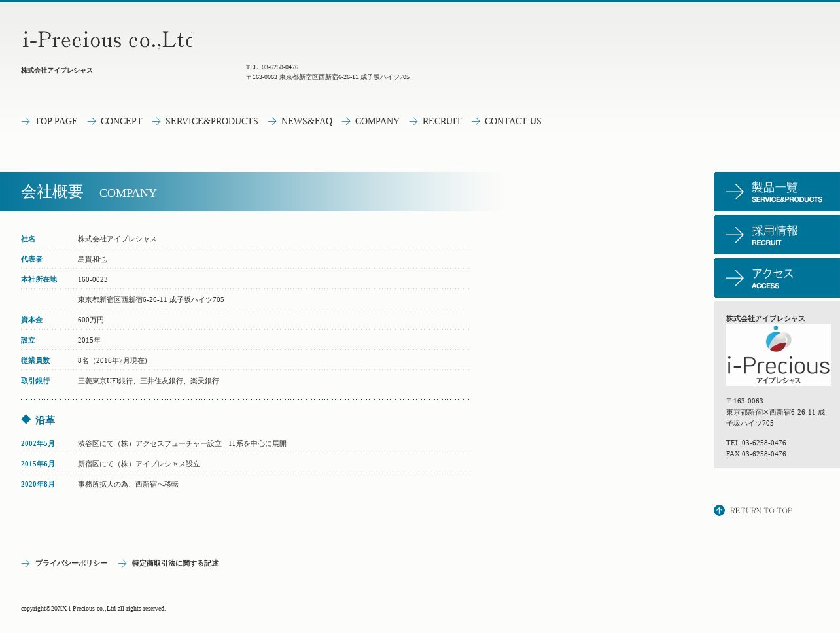This screenshot has height=633, width=840.
Task: Click the arrow icon in アクセス button
Action: pos(735,278)
